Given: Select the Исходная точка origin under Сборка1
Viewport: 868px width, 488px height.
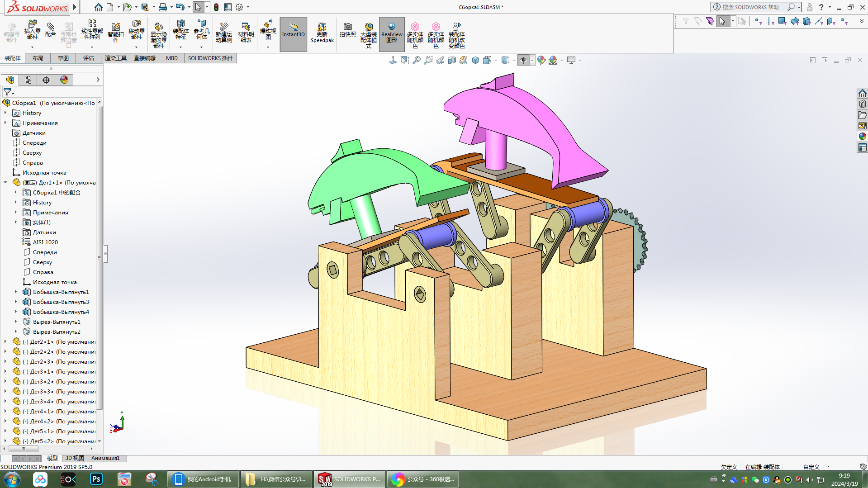Looking at the screenshot, I should point(44,173).
